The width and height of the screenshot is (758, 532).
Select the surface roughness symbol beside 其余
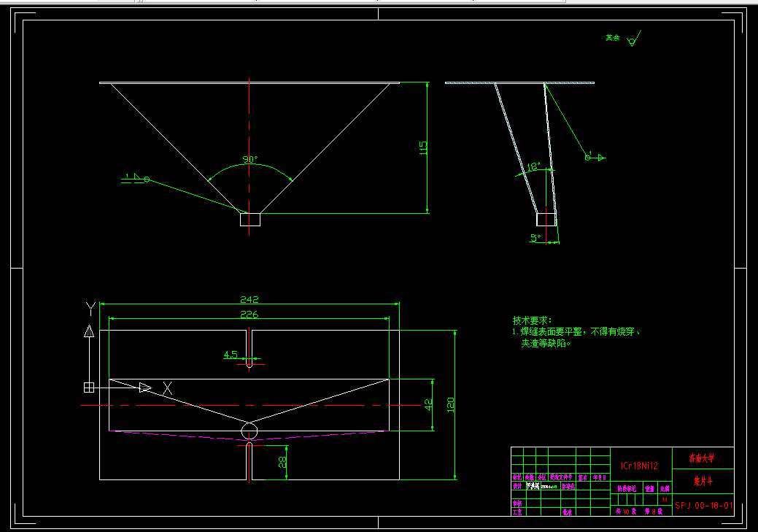pos(634,39)
